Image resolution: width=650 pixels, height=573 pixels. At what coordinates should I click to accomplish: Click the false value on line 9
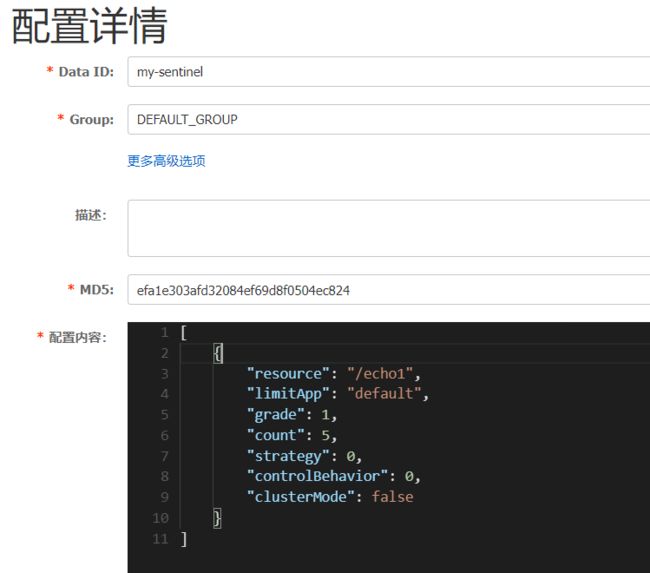coord(392,497)
